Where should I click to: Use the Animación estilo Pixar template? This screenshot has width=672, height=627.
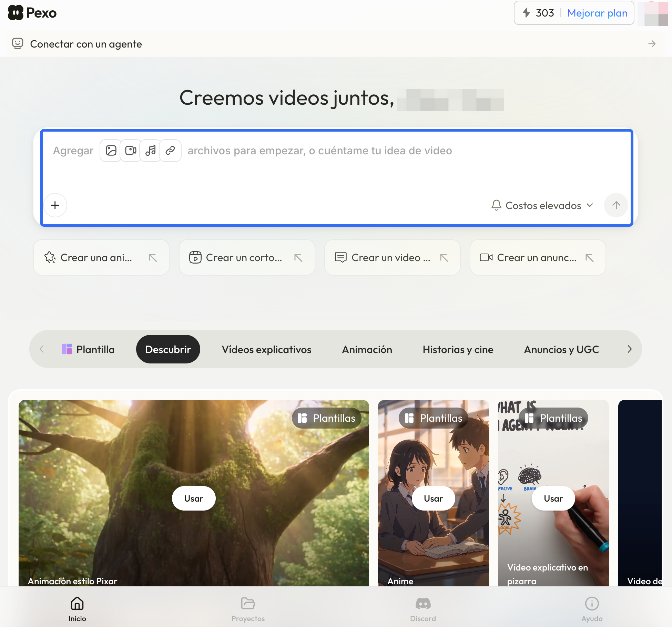point(194,498)
